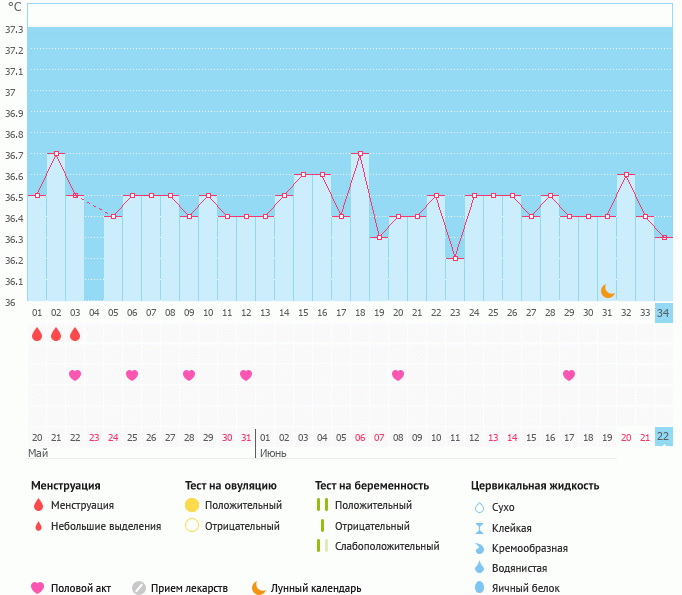
Task: Click the menstruation drop on cycle day 01
Action: (37, 334)
